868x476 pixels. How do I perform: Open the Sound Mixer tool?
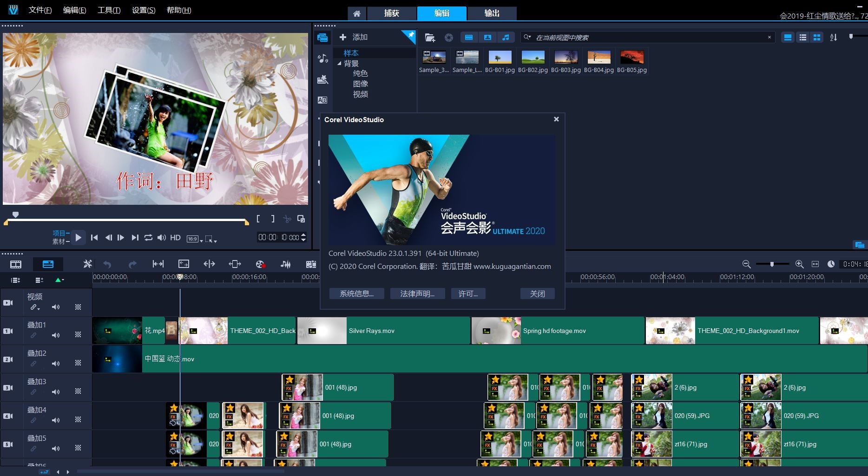285,264
